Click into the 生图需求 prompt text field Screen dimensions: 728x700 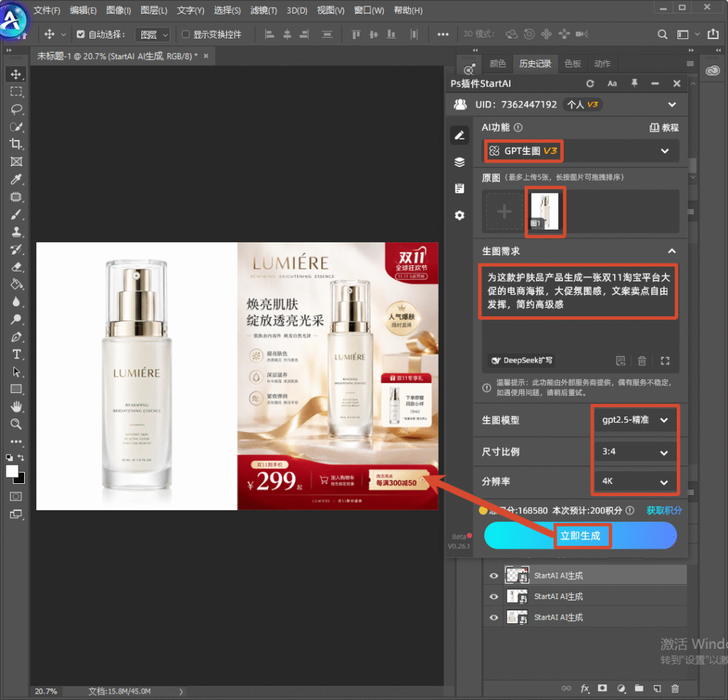point(580,318)
